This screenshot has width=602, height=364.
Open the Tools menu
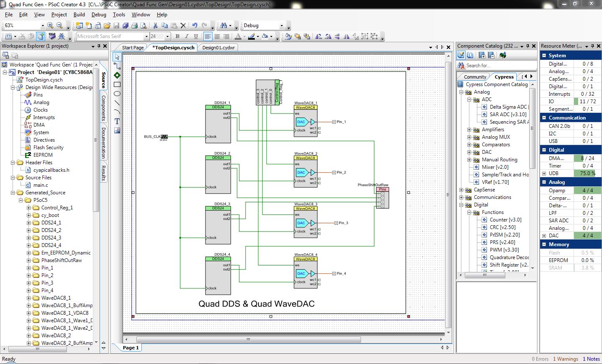tap(119, 15)
